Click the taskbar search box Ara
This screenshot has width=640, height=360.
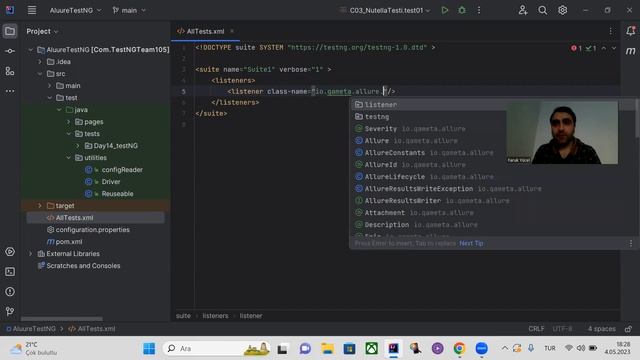(x=216, y=348)
